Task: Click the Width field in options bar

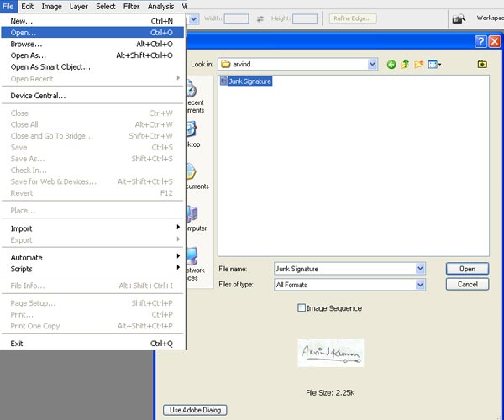Action: (x=236, y=18)
